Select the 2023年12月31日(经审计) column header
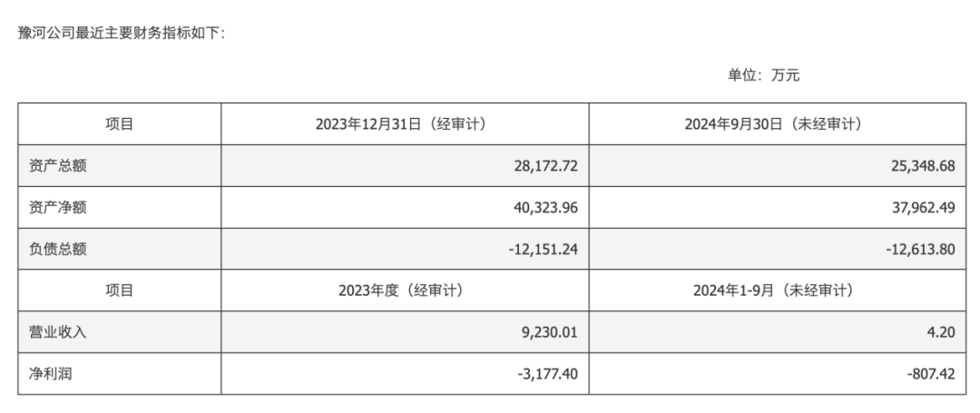The height and width of the screenshot is (413, 980). coord(404,124)
